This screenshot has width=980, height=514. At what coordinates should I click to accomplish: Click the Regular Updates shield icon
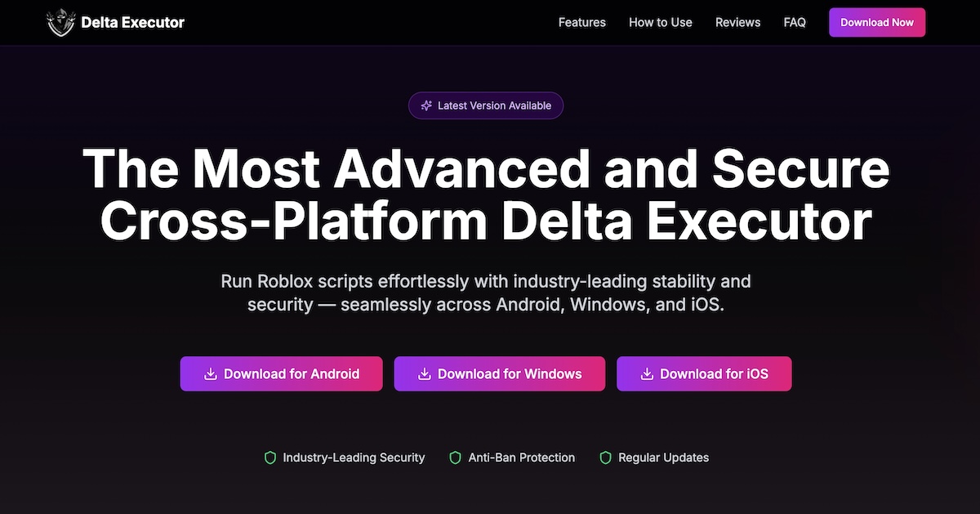pos(605,458)
